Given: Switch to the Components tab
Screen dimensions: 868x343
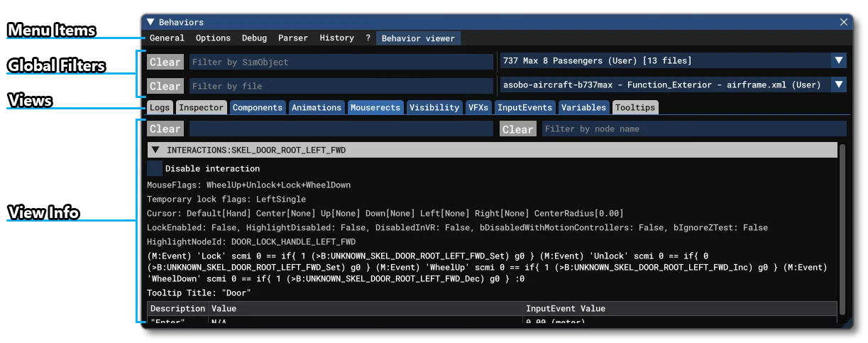Looking at the screenshot, I should [x=258, y=107].
